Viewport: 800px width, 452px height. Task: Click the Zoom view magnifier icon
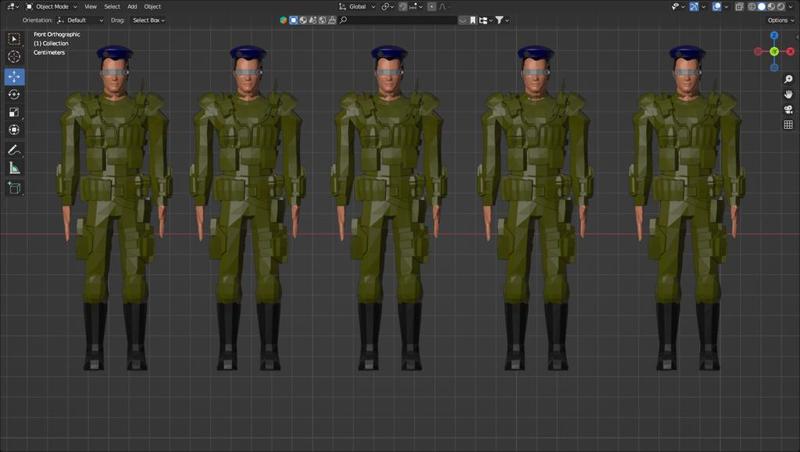788,79
